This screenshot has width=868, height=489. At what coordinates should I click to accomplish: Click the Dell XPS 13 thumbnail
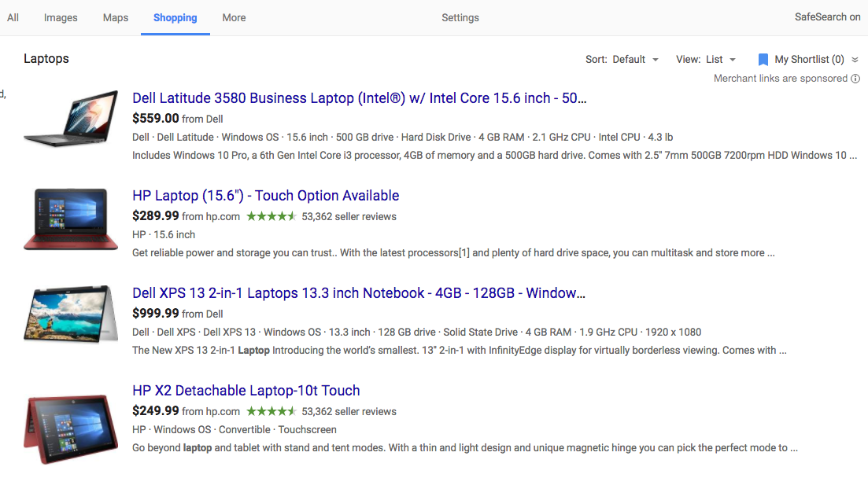click(71, 314)
